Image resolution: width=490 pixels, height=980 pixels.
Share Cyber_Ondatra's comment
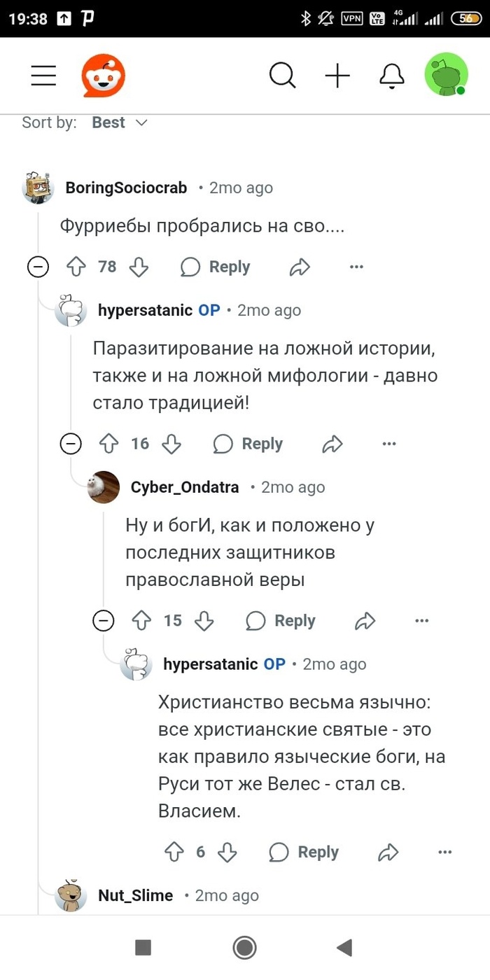point(365,621)
